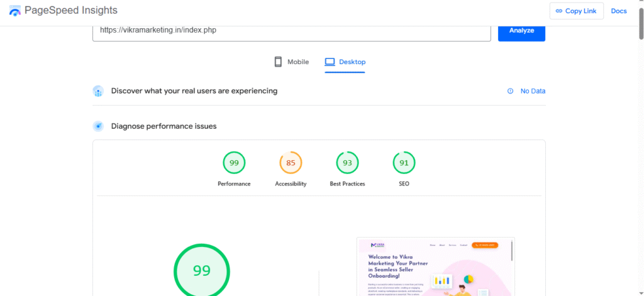
Task: Click the No Data link
Action: (x=533, y=91)
